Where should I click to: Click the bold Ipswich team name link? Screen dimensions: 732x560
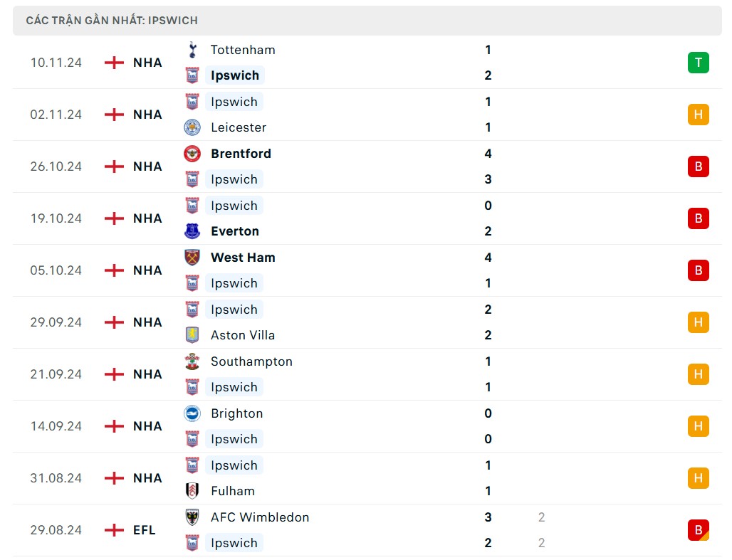click(235, 75)
